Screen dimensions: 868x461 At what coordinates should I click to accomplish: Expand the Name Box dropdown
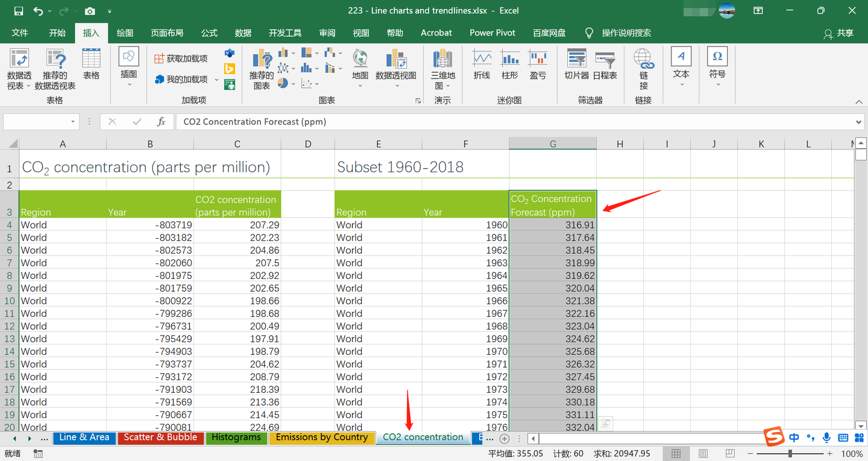click(73, 122)
